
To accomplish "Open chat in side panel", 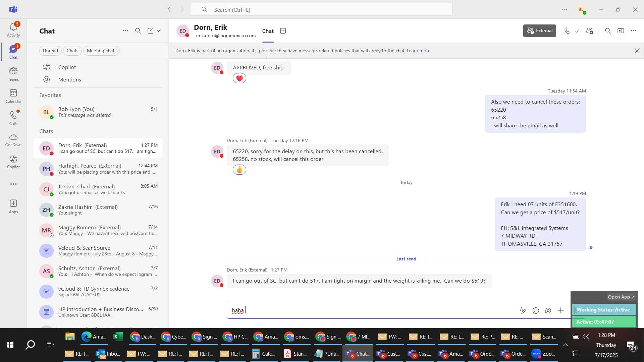I will pyautogui.click(x=621, y=31).
